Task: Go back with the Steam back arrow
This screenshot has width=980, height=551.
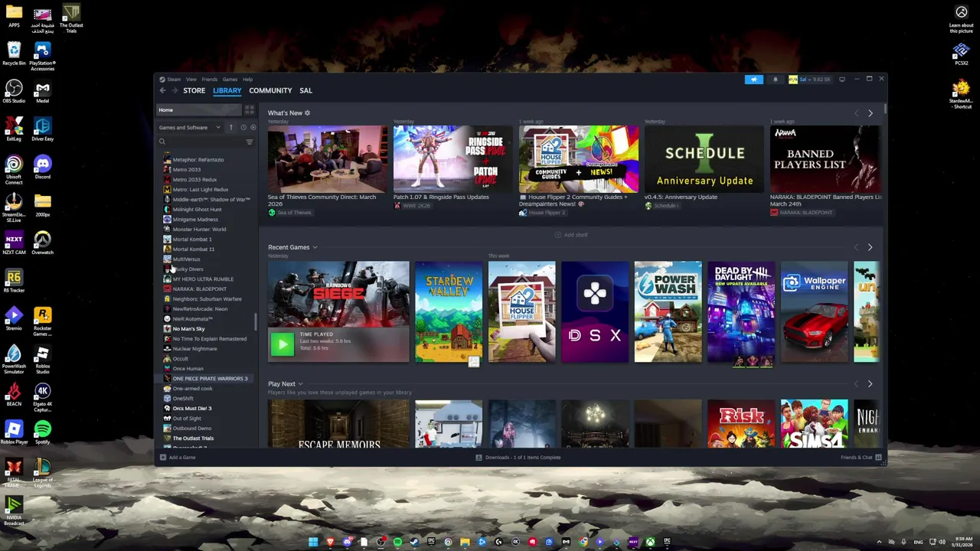Action: (162, 90)
